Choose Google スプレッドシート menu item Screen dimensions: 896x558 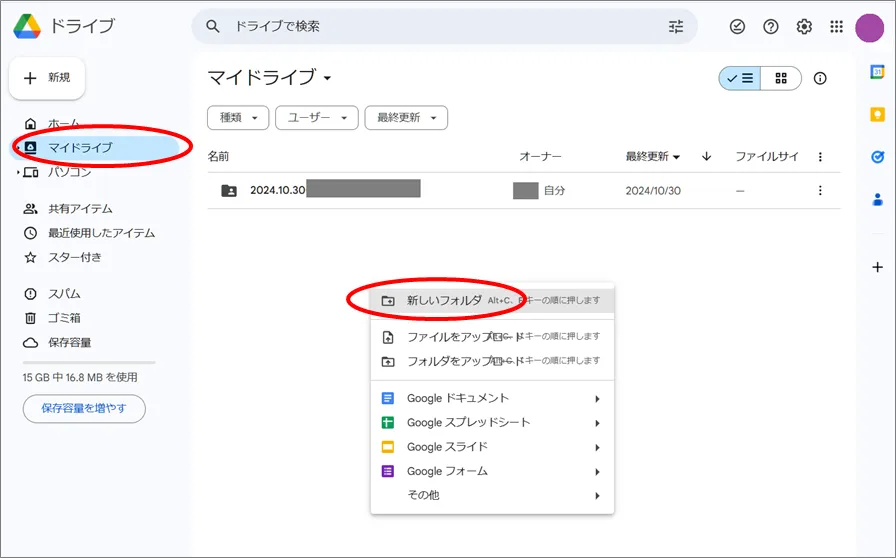[468, 422]
